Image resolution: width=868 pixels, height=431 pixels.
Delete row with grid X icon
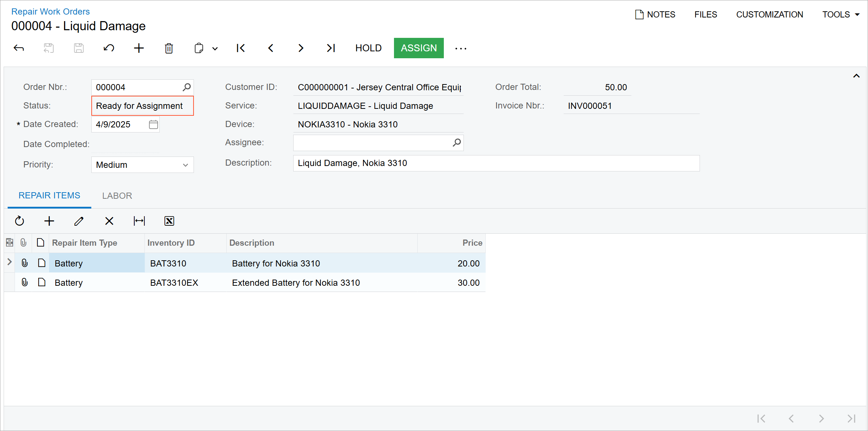[109, 221]
